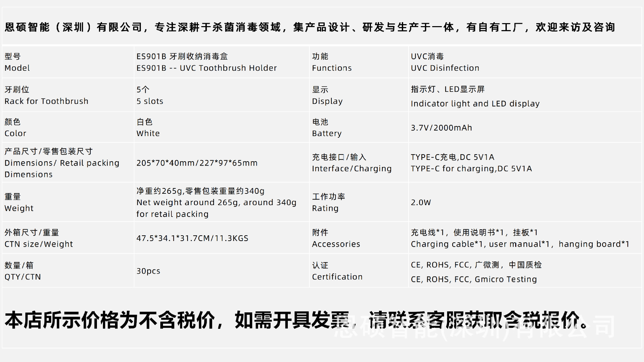The image size is (644, 362).
Task: Click the Interface/Charging label
Action: (x=352, y=169)
